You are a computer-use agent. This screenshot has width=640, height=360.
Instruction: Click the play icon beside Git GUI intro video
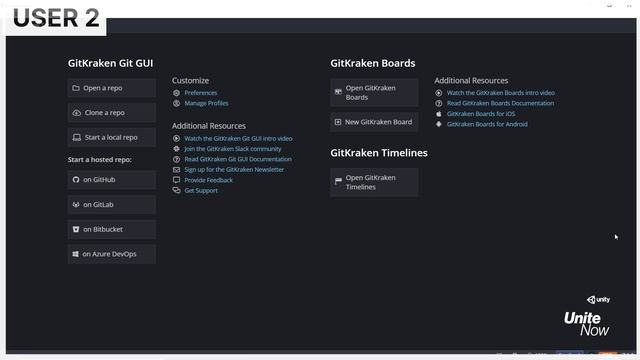click(176, 139)
